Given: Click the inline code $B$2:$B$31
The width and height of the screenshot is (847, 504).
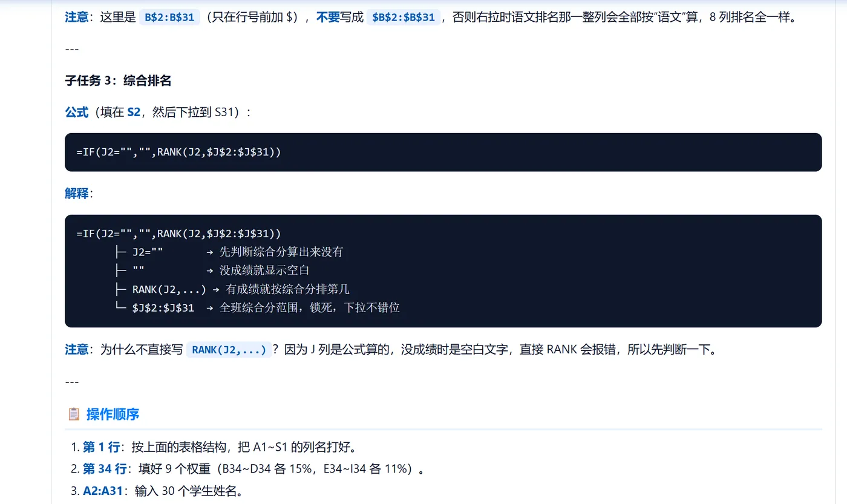Looking at the screenshot, I should tap(404, 17).
